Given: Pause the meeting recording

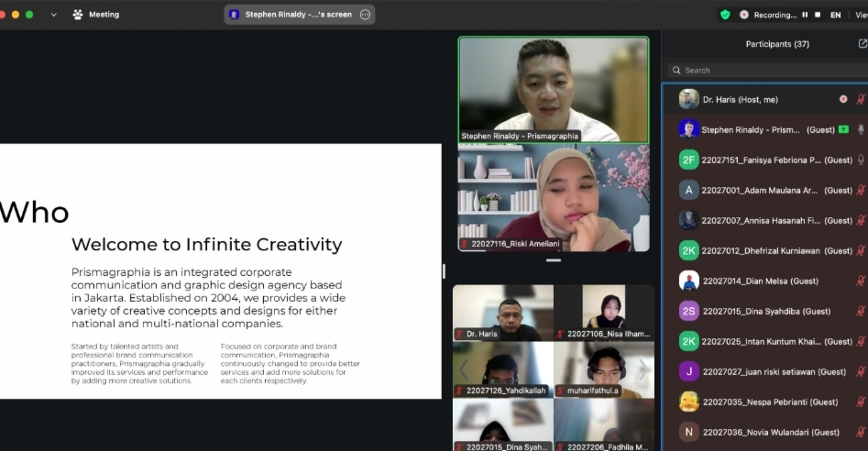Looking at the screenshot, I should [805, 15].
